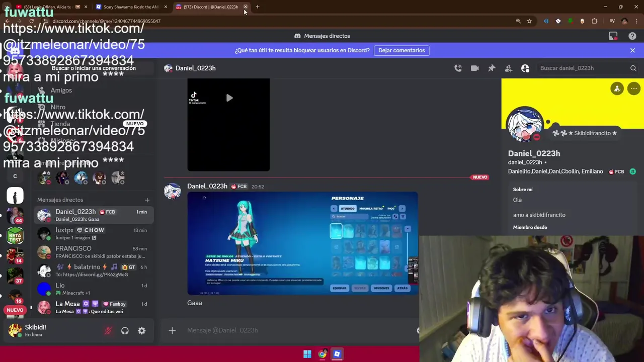
Task: Open the three-dots menu on profile banner
Action: pyautogui.click(x=634, y=88)
